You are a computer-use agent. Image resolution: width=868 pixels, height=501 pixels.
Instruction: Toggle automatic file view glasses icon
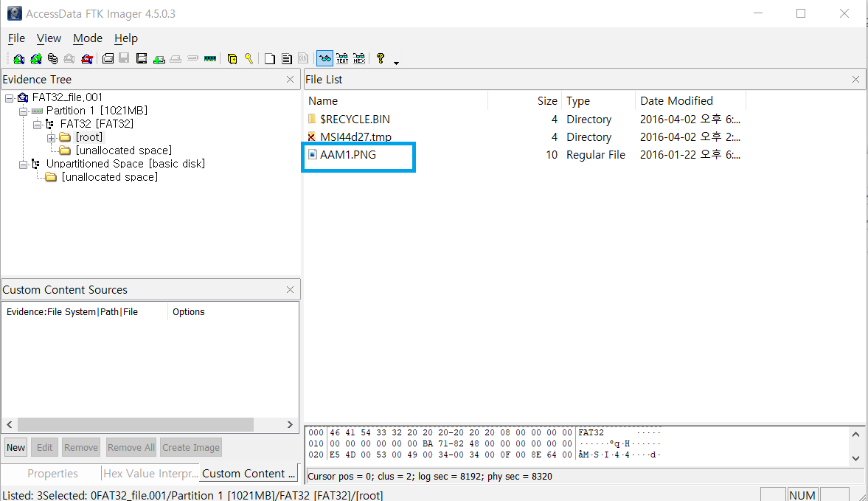point(324,59)
